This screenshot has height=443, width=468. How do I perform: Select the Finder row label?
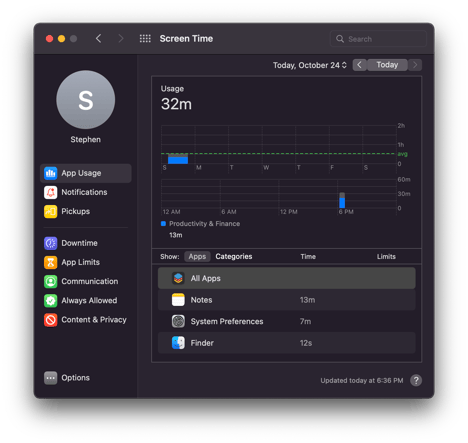click(202, 343)
